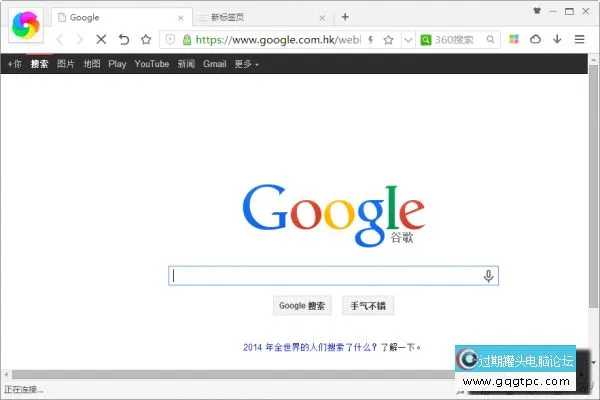The width and height of the screenshot is (600, 400).
Task: Bookmark page with address bar star
Action: 388,39
